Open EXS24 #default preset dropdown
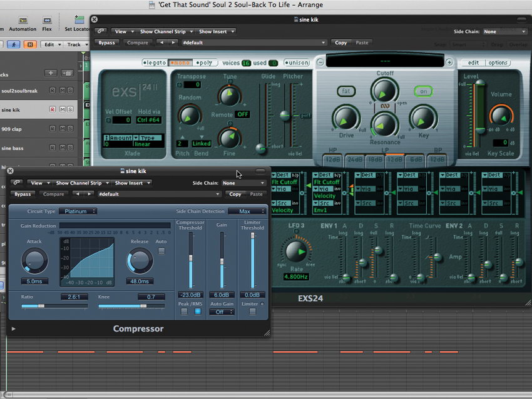 pos(253,43)
